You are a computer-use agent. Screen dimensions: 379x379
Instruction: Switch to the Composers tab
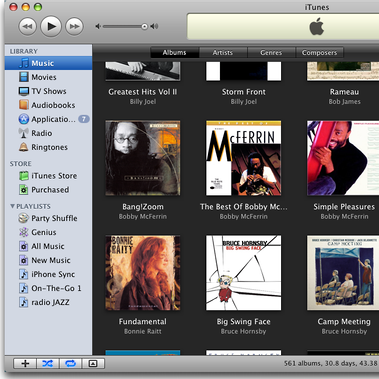pyautogui.click(x=319, y=53)
